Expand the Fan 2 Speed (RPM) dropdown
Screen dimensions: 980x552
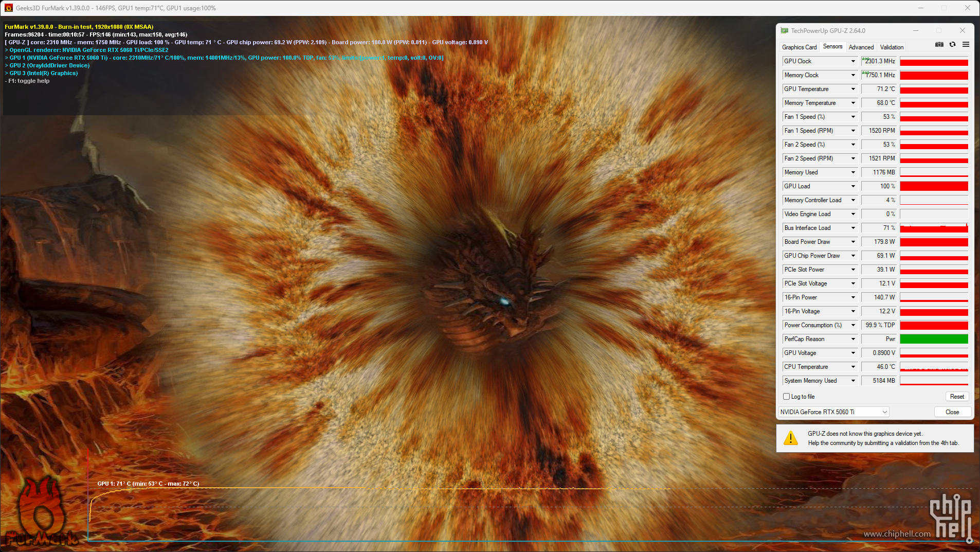click(x=853, y=158)
